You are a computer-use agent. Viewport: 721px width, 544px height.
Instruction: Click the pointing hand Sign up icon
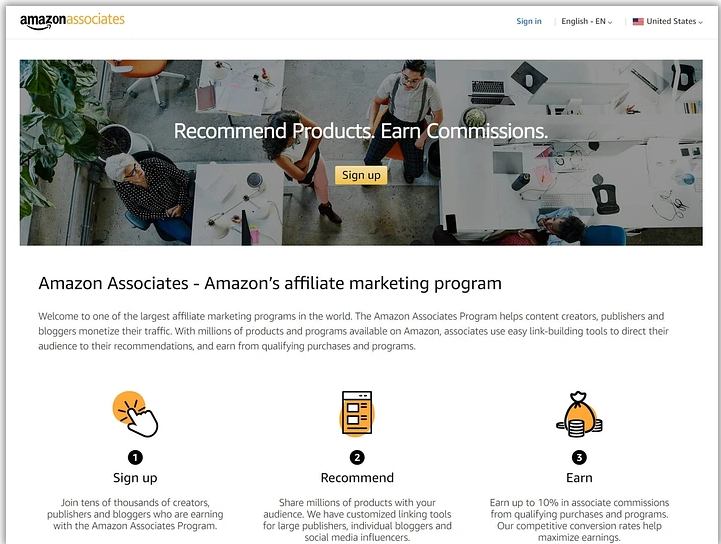(135, 414)
